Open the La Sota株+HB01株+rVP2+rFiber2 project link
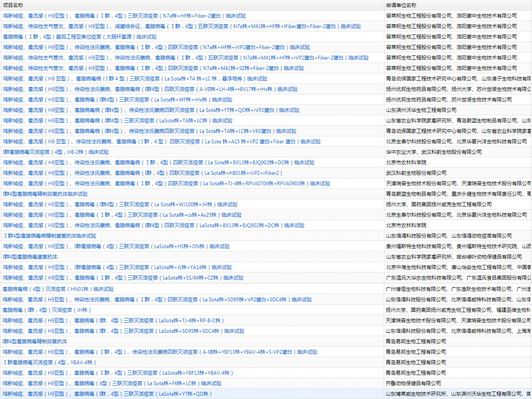 (x=143, y=173)
